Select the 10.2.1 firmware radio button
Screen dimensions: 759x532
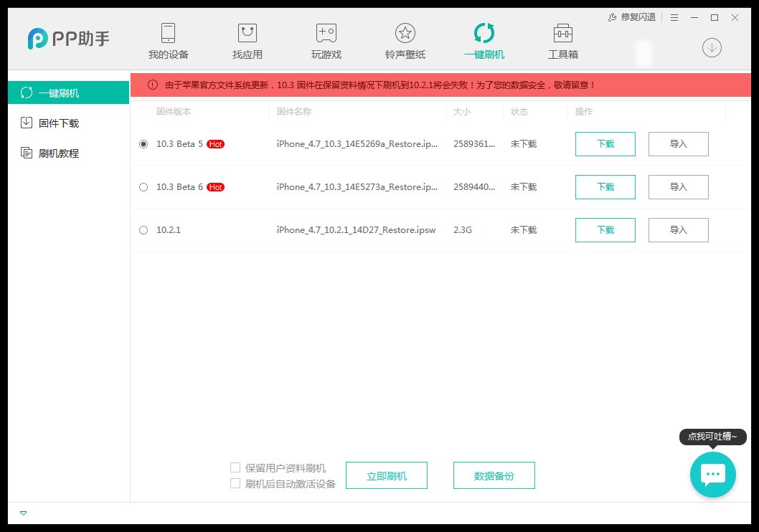(143, 230)
